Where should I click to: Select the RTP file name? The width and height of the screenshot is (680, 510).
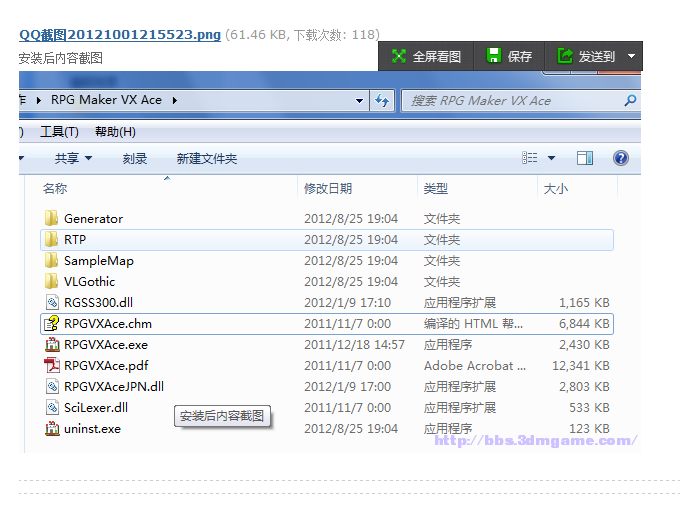click(75, 239)
